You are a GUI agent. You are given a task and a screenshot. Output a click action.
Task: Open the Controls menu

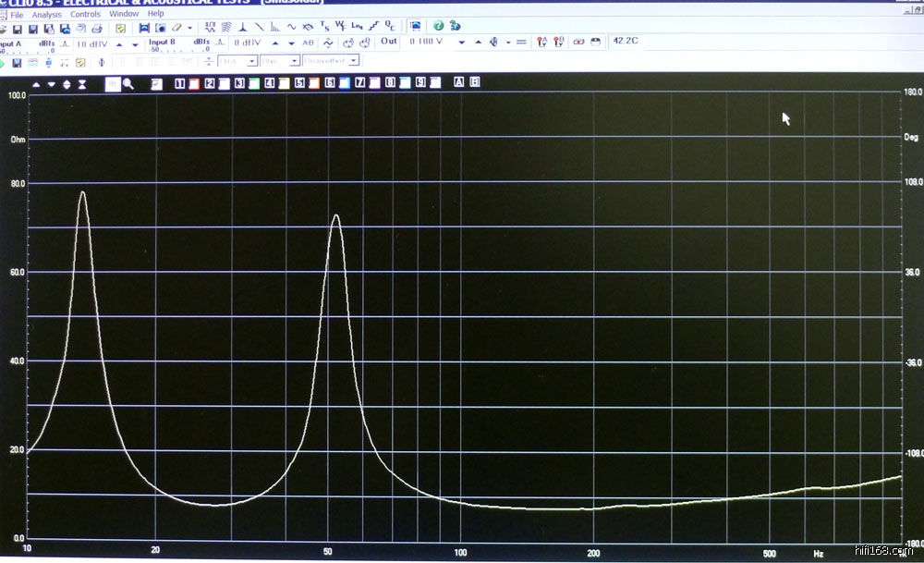86,15
